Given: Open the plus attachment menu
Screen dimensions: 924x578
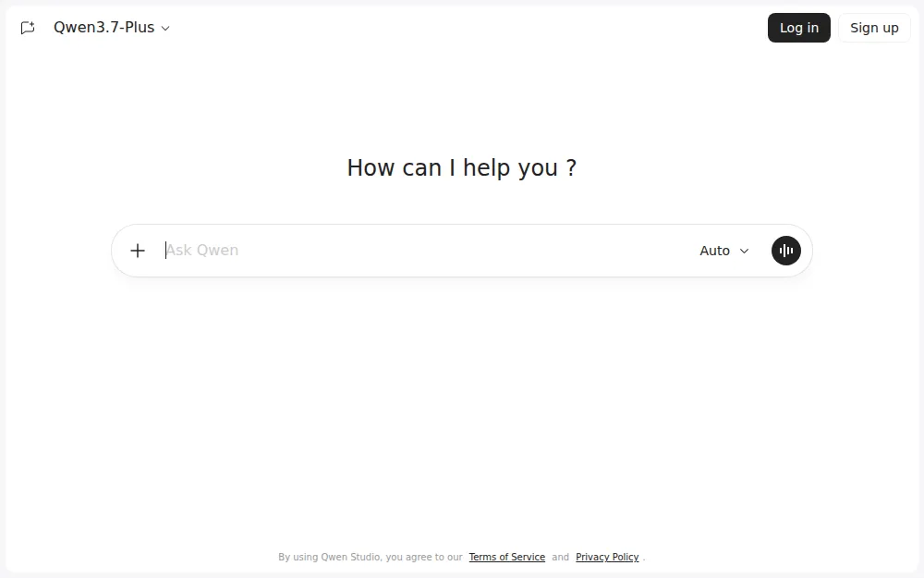Looking at the screenshot, I should (x=138, y=251).
